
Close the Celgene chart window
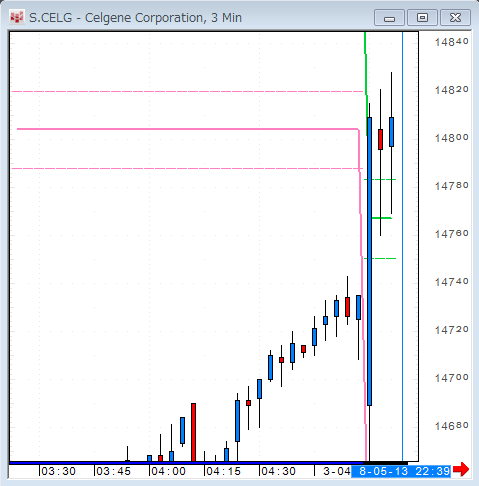[455, 17]
